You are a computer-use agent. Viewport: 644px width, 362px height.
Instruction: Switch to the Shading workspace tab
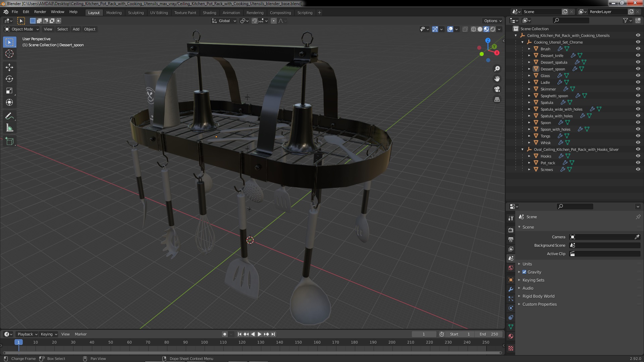(209, 13)
